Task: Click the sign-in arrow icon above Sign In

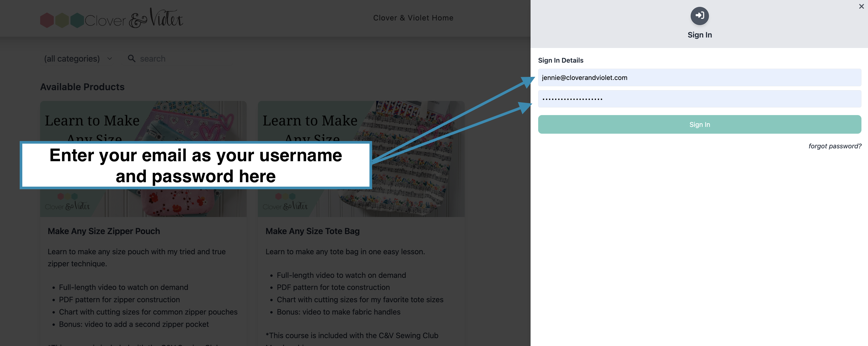Action: tap(700, 16)
